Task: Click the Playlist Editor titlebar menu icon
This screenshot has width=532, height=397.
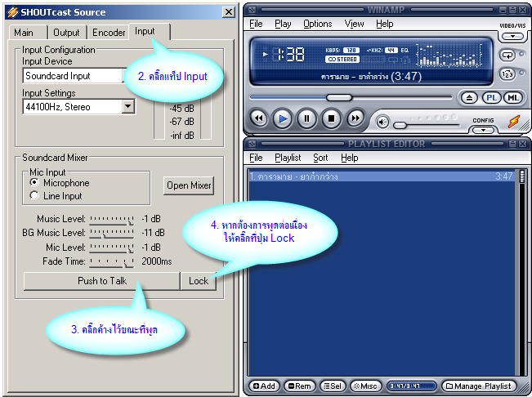Action: point(253,144)
